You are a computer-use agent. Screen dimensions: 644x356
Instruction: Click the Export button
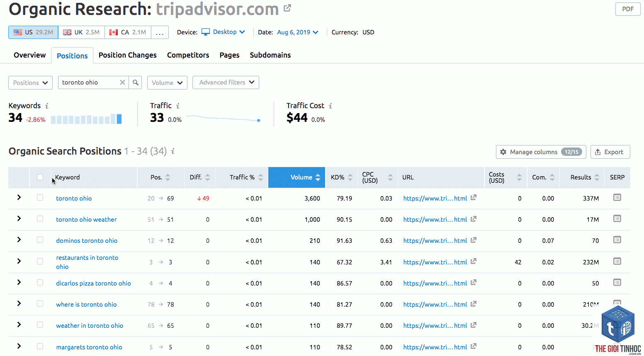pos(610,152)
